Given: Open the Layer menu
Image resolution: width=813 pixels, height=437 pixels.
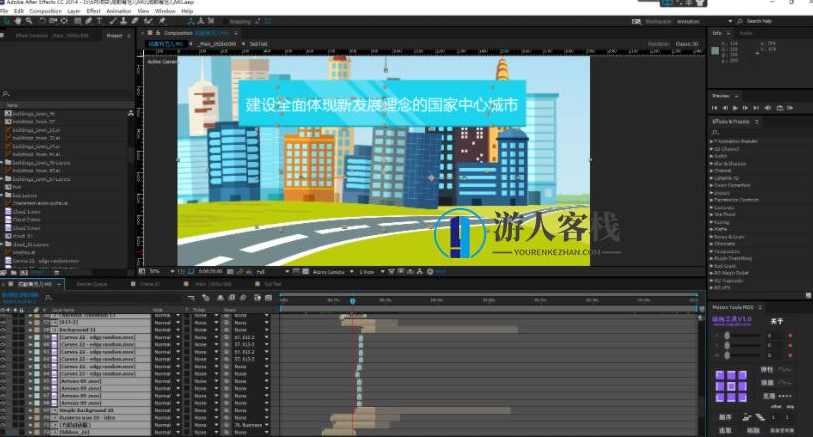Looking at the screenshot, I should click(74, 11).
